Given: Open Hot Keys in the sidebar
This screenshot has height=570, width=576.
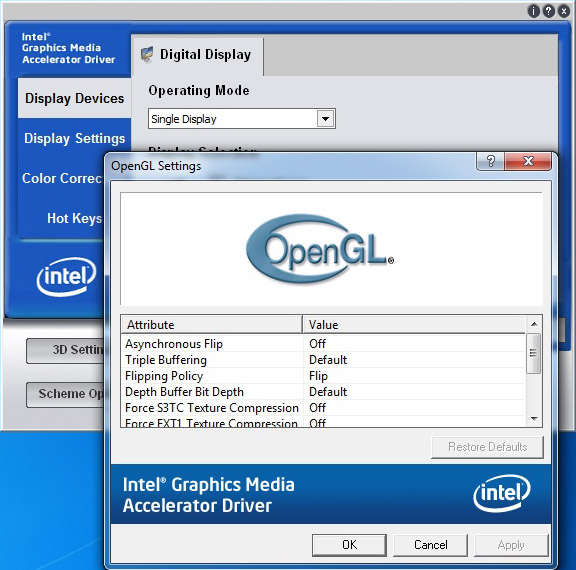Looking at the screenshot, I should point(74,218).
